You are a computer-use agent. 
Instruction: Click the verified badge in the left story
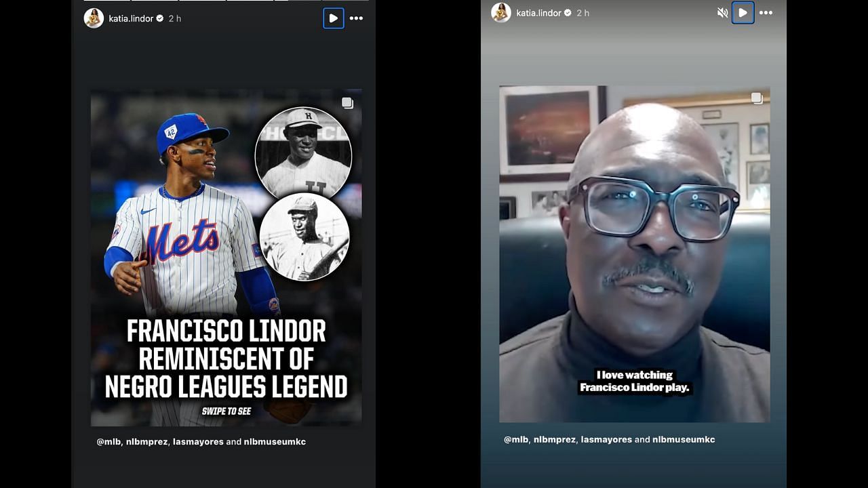coord(160,18)
